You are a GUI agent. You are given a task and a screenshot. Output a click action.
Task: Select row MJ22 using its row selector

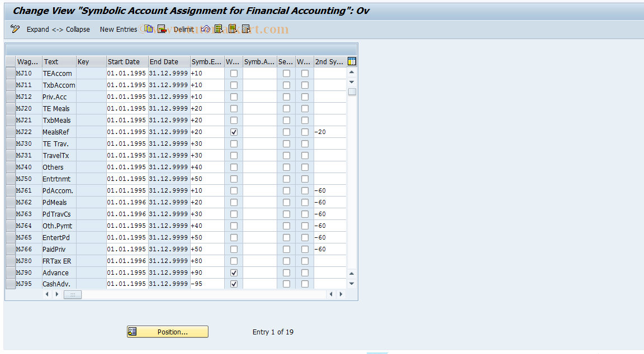(10, 132)
